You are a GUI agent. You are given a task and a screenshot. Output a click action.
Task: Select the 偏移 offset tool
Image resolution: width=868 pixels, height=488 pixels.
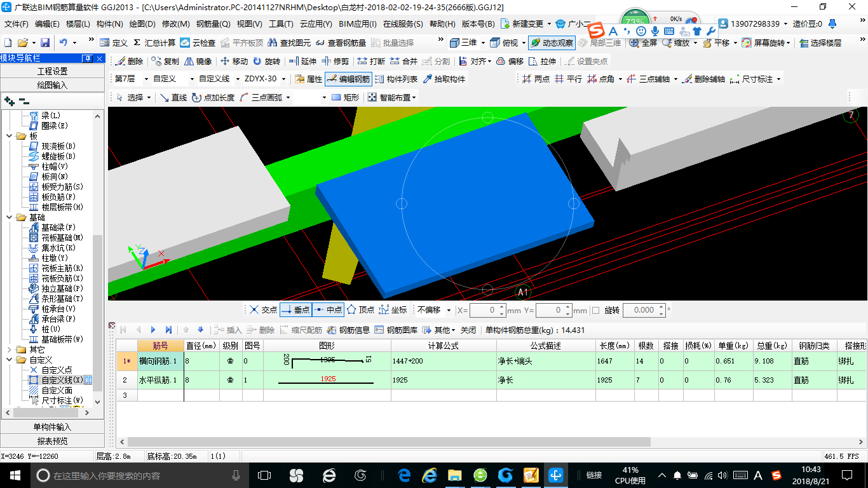click(x=510, y=61)
